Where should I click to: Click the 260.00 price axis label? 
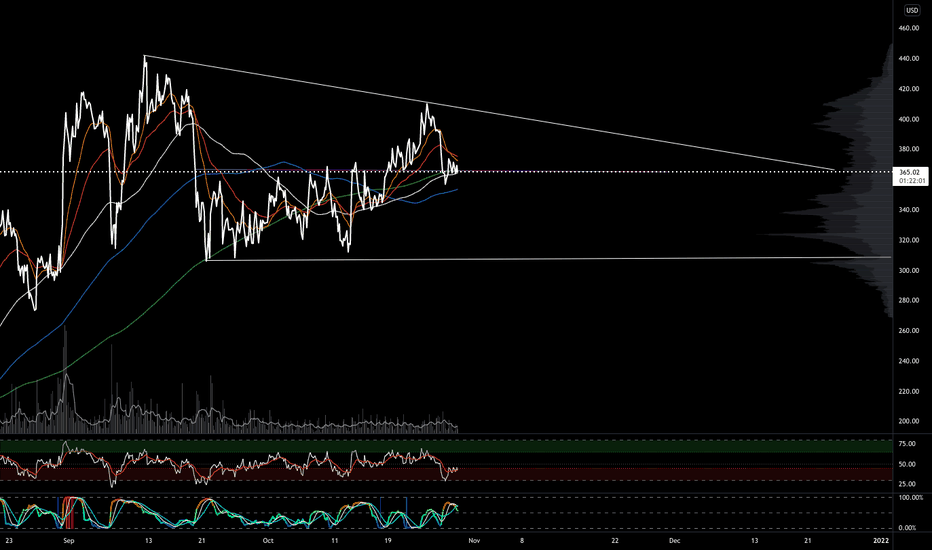(x=909, y=331)
